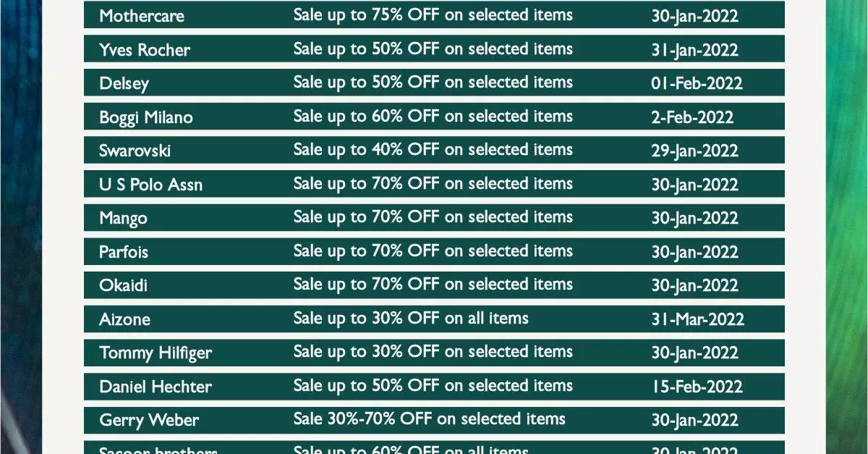Select the 31-Mar-2022 date for Aizone

pyautogui.click(x=697, y=319)
